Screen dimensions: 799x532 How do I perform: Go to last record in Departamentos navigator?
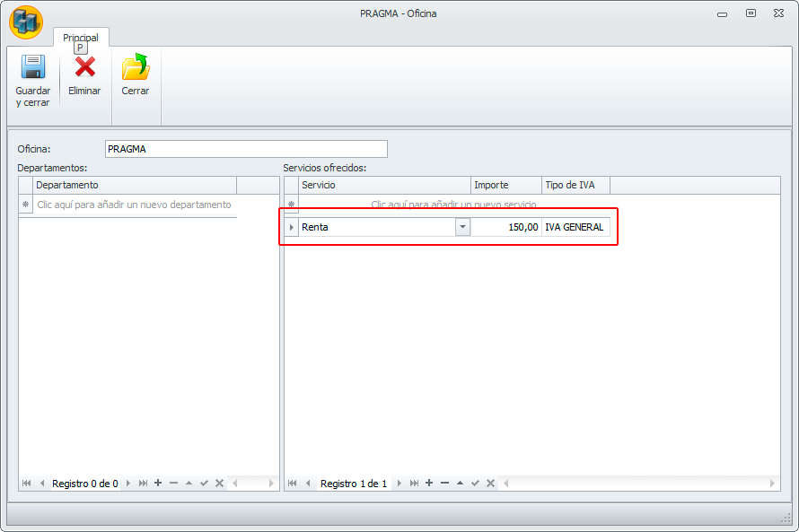point(143,484)
